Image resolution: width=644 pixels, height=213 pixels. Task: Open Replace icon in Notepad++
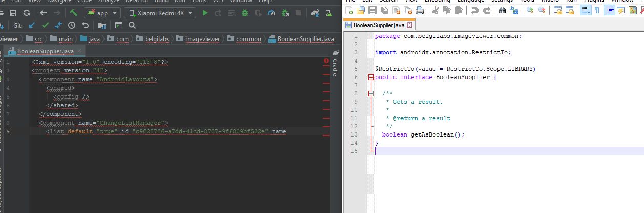[x=514, y=10]
